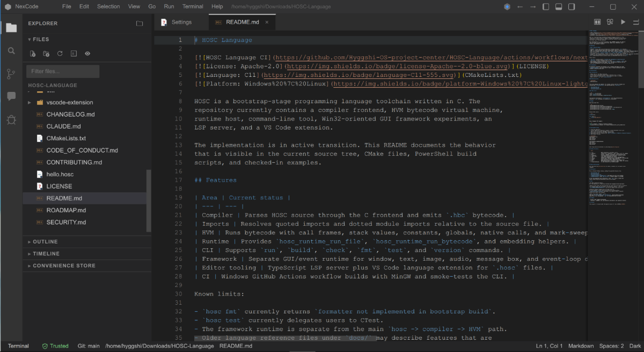Click the New Folder icon

click(x=46, y=54)
